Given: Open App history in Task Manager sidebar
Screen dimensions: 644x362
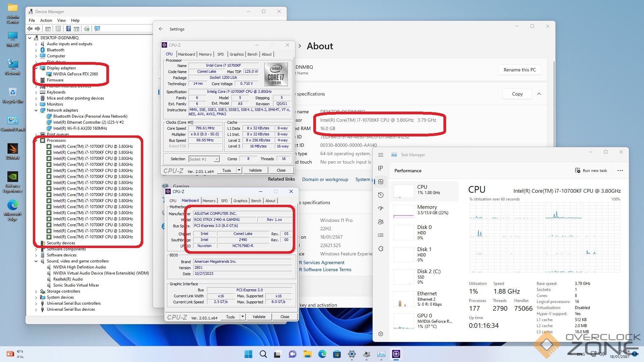Looking at the screenshot, I should (x=381, y=195).
